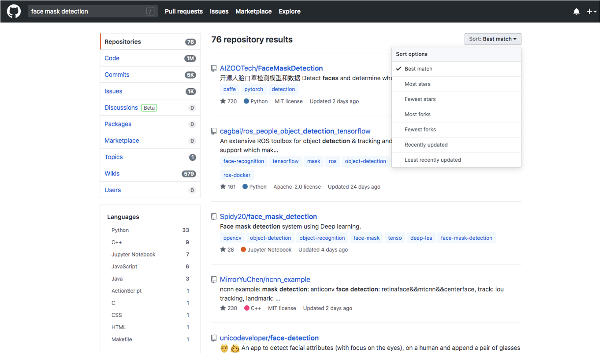Screen dimensions: 603x364
Task: Open cagbal/ros_people_object_detection_tensorflow repository
Action: 295,131
